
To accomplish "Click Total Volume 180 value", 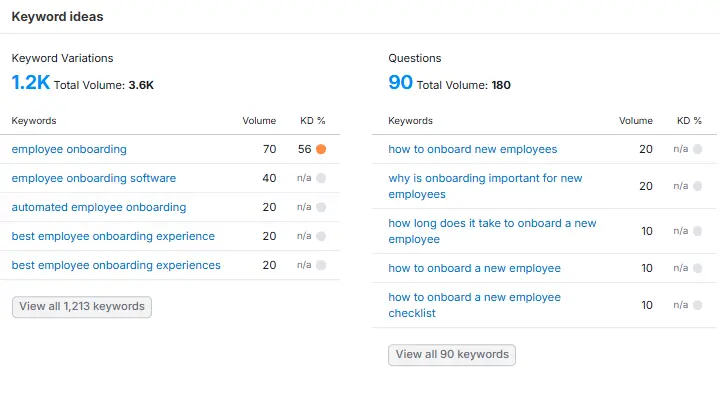I will click(501, 85).
